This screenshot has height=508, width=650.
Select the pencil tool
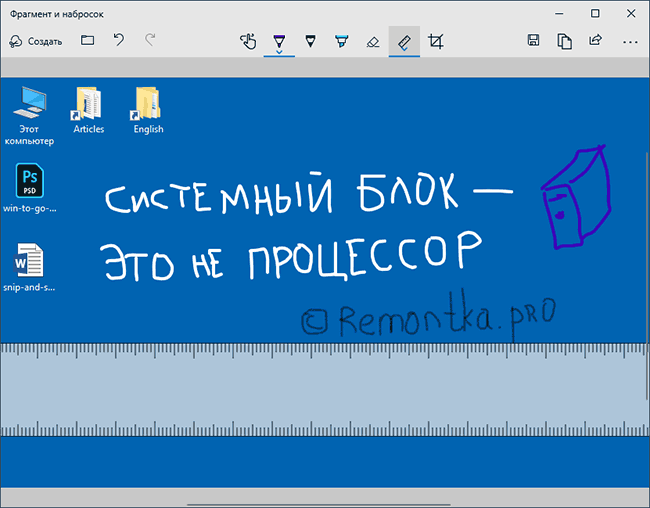pos(310,41)
